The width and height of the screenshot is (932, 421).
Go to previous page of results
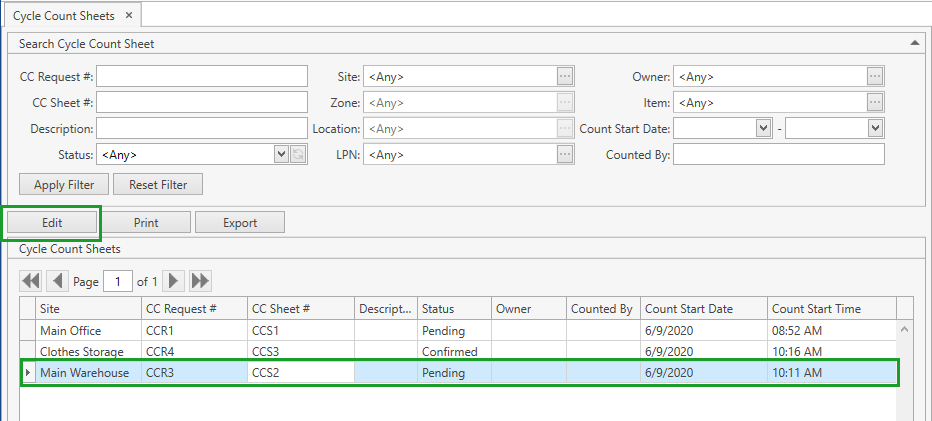pyautogui.click(x=57, y=281)
